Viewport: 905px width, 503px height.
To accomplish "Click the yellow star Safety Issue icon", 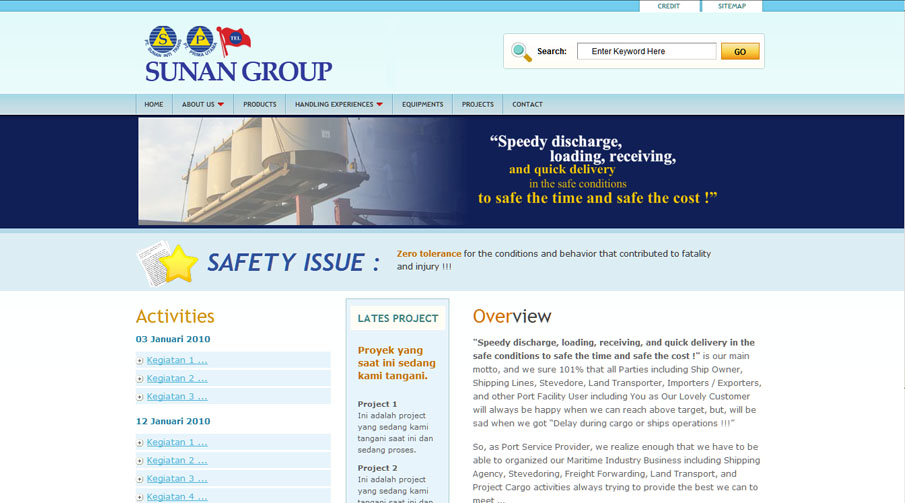I will [x=178, y=263].
